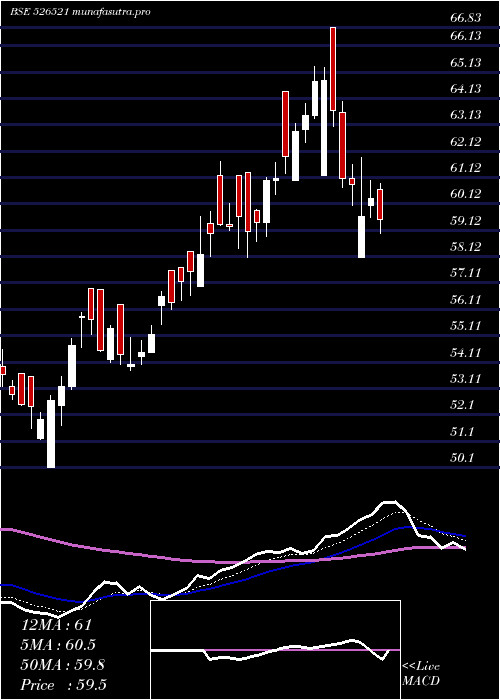Click the 53.11 price axis label
Screen dimensions: 500x700
(x=466, y=379)
